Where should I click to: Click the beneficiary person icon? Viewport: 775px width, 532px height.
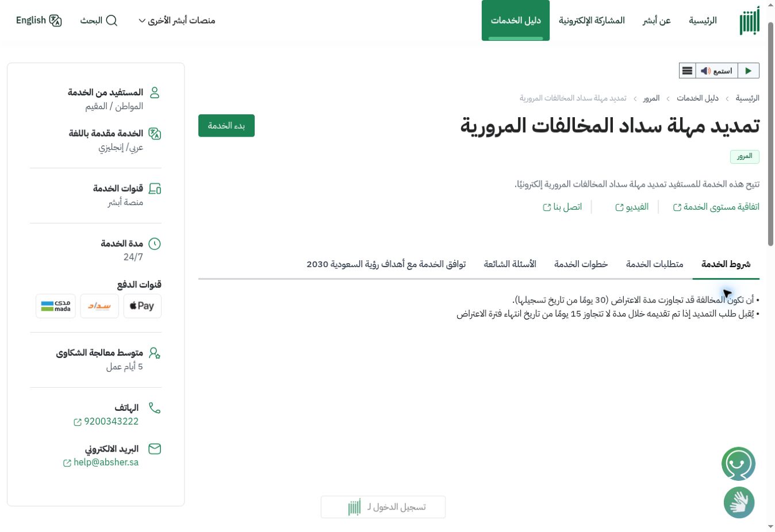tap(155, 92)
